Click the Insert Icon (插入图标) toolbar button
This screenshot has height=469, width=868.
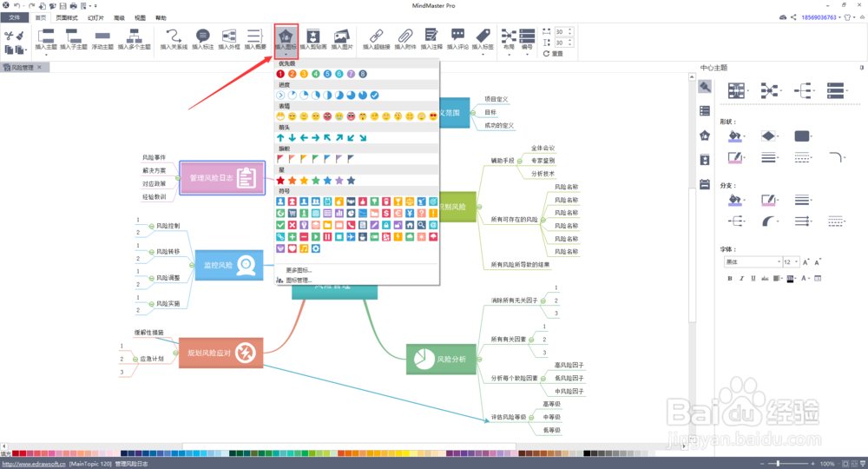tap(286, 41)
